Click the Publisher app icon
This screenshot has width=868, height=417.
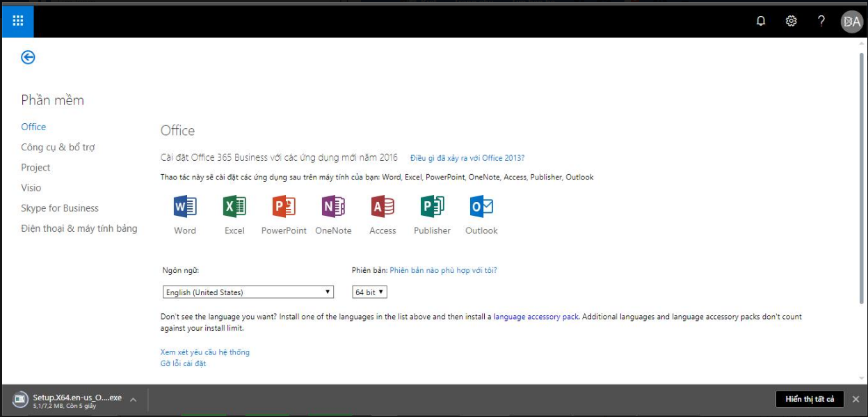[x=432, y=207]
